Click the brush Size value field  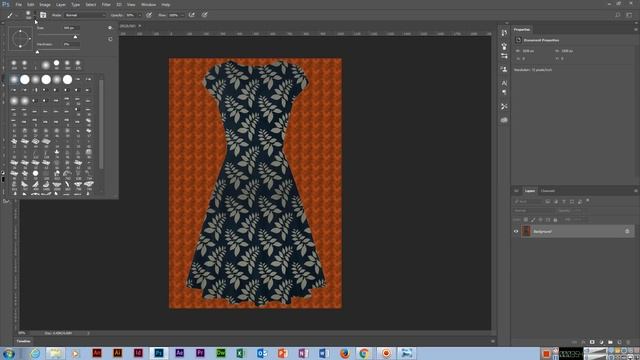coord(71,28)
